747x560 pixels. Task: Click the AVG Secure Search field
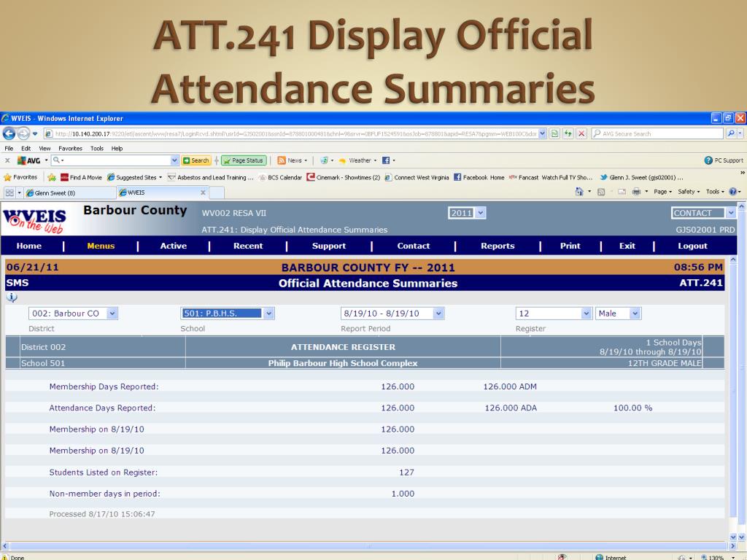[657, 134]
